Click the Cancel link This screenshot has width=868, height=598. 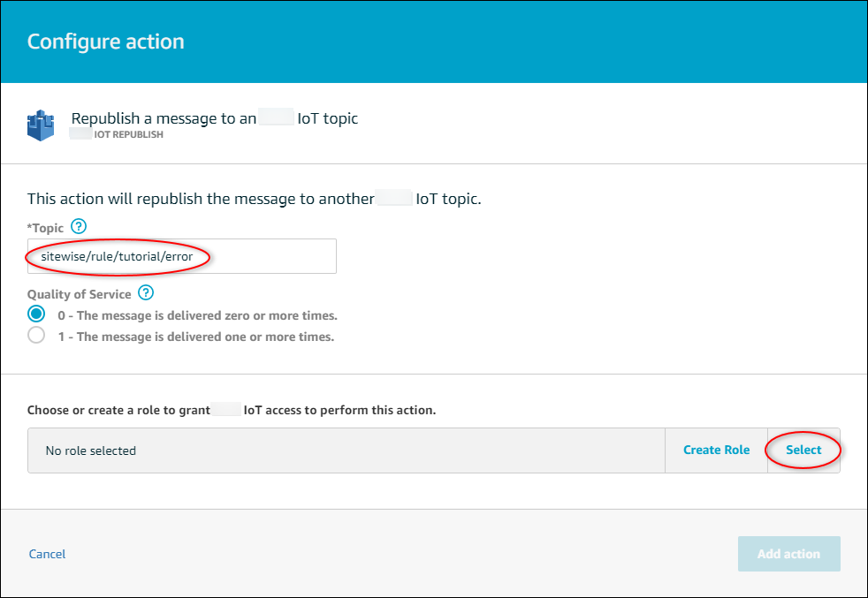47,554
